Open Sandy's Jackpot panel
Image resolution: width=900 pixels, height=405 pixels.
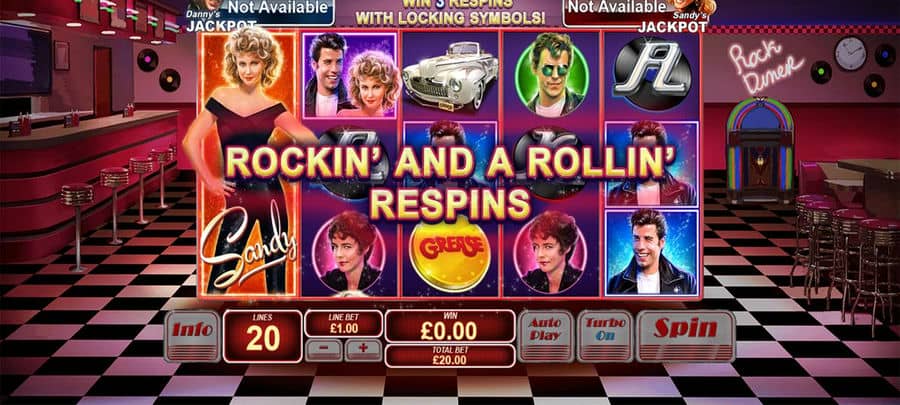pyautogui.click(x=639, y=13)
